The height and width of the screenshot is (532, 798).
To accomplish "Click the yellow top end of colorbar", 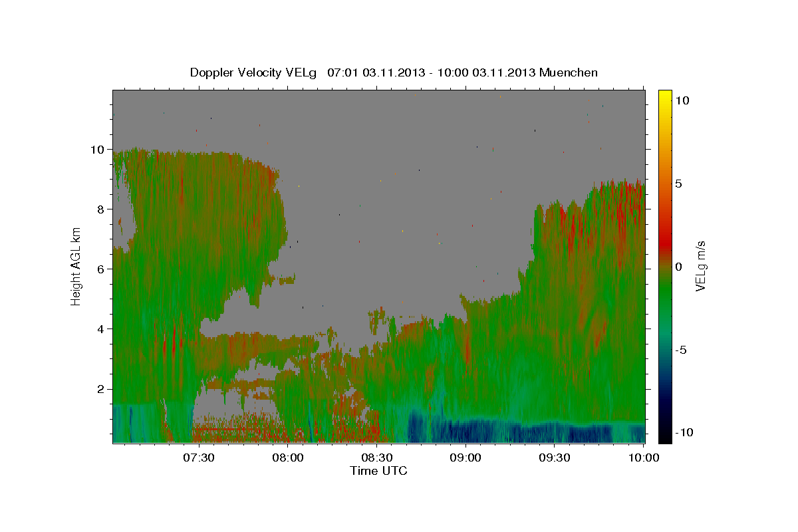I will [x=665, y=94].
